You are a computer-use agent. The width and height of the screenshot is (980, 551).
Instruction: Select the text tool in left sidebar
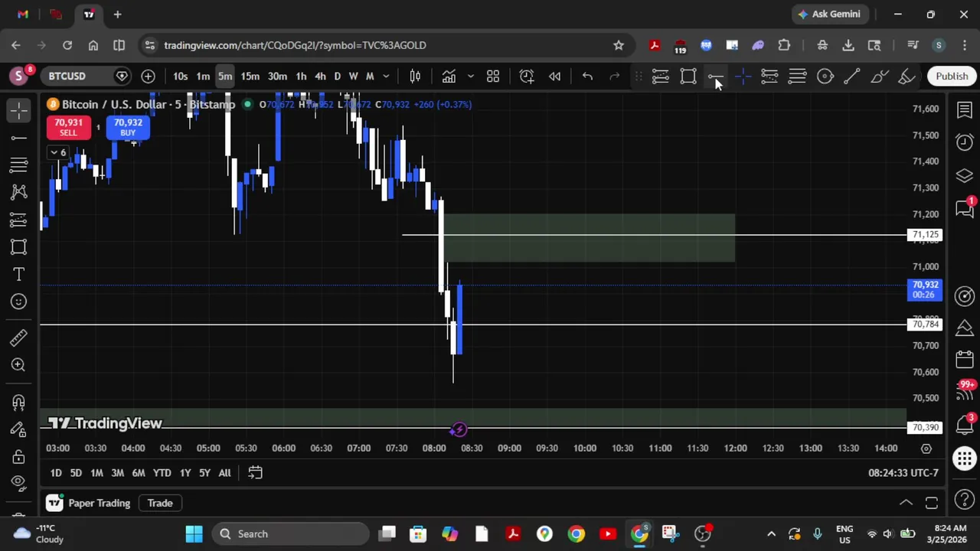[x=19, y=274]
